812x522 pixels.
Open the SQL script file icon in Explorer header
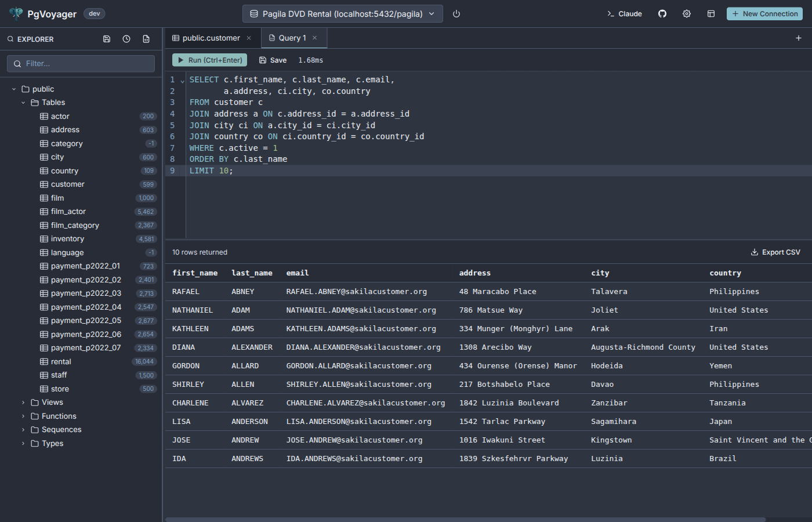pyautogui.click(x=146, y=38)
